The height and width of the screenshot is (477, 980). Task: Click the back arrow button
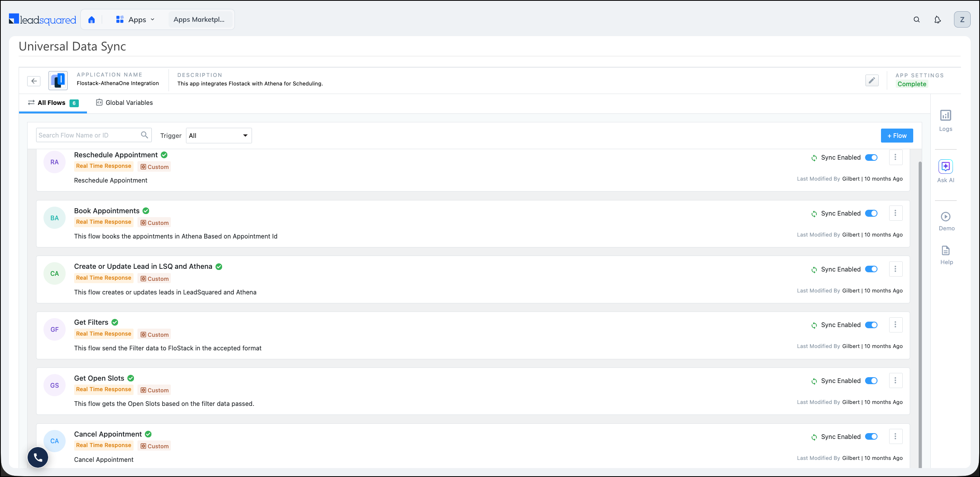34,81
